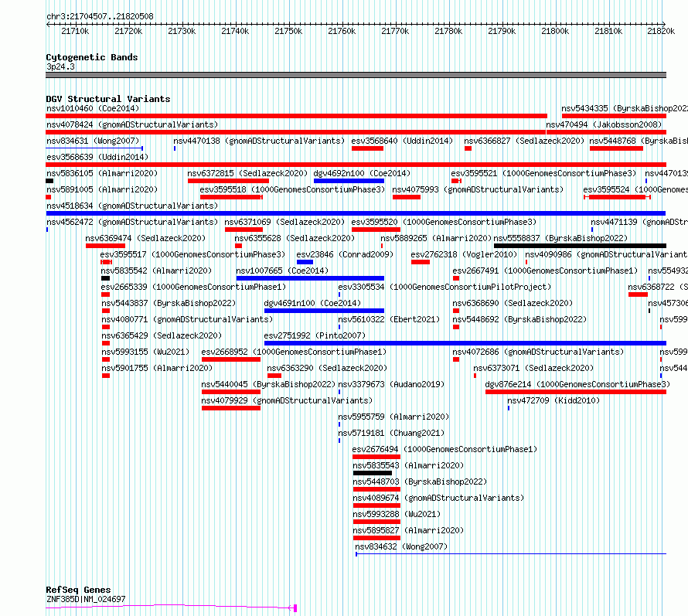688x616 pixels.
Task: Select the nsv4518634 gnomAD variant label
Action: point(132,206)
